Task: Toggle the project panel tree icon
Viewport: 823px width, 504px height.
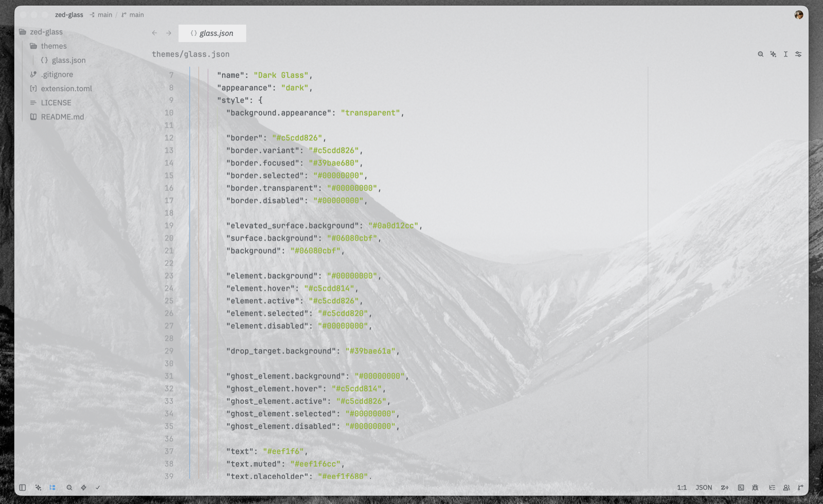Action: click(52, 488)
